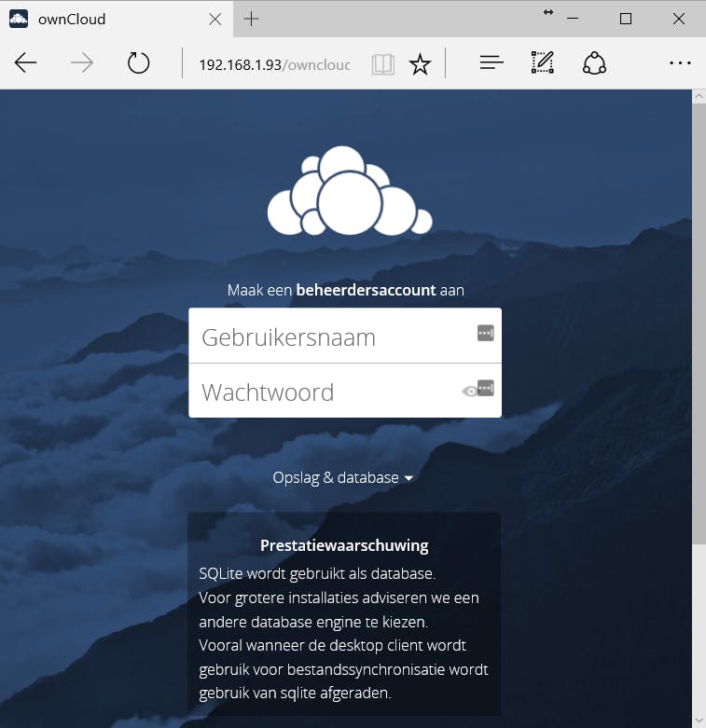Click 'Maak een beheerdersaccount aan' text

[346, 290]
